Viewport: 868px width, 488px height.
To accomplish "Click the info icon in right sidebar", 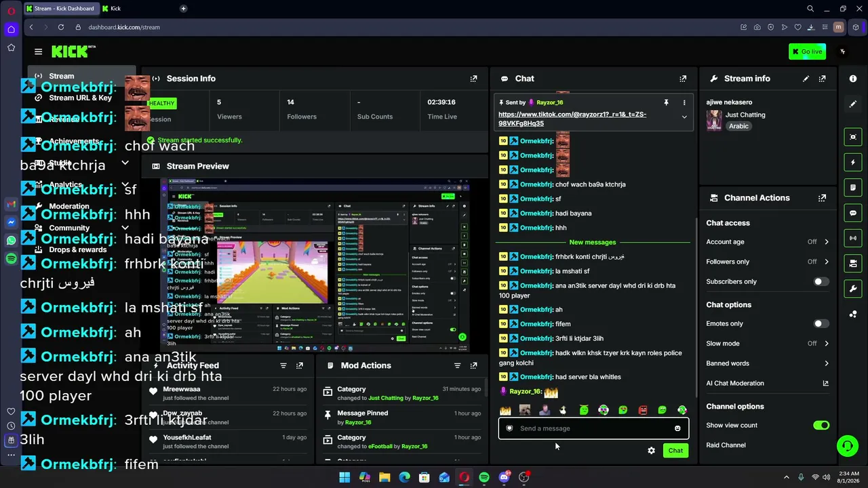I will (x=853, y=79).
